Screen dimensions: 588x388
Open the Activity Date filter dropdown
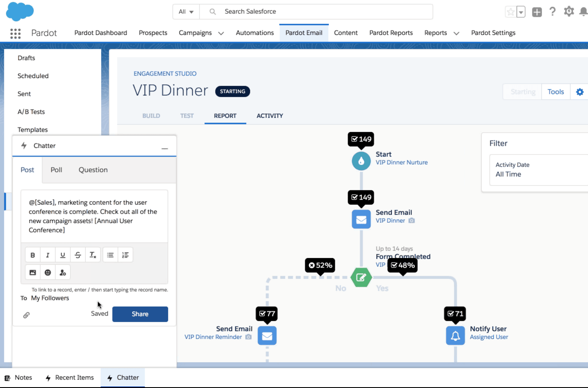point(539,170)
